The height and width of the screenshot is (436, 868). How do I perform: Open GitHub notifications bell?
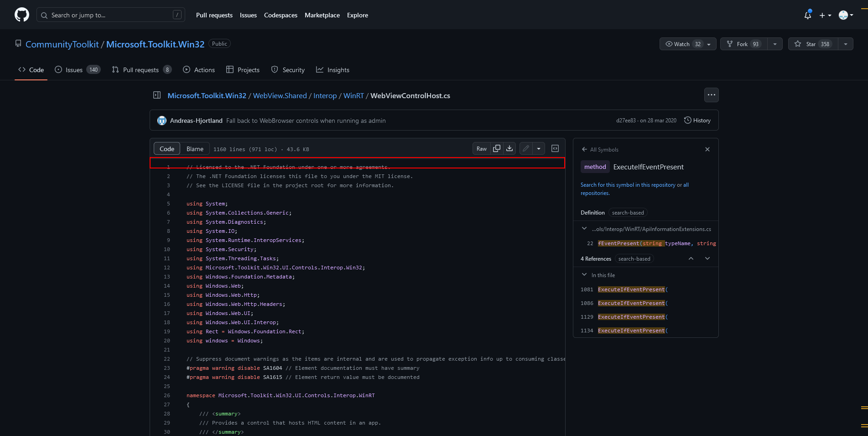[807, 15]
